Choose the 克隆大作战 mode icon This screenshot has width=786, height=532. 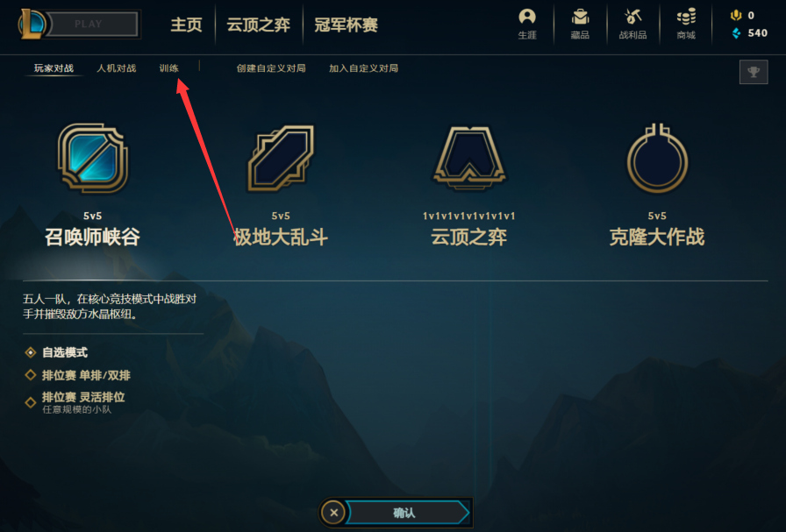click(657, 159)
